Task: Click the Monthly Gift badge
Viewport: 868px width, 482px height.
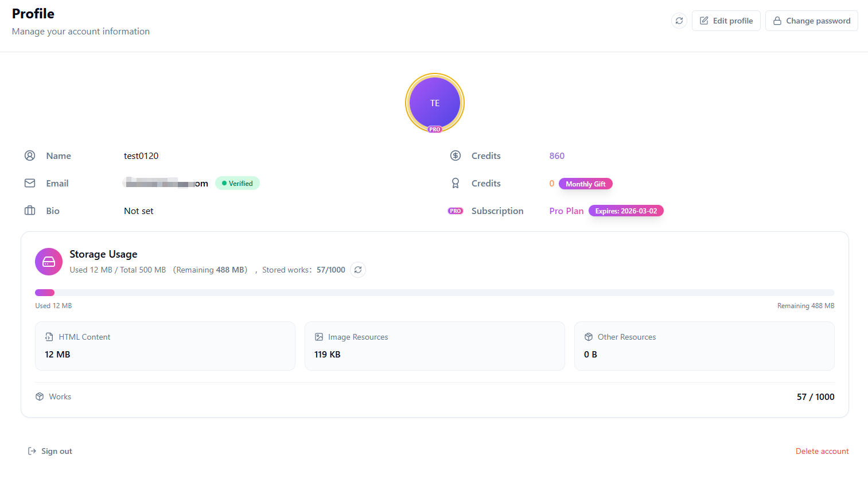Action: click(585, 184)
